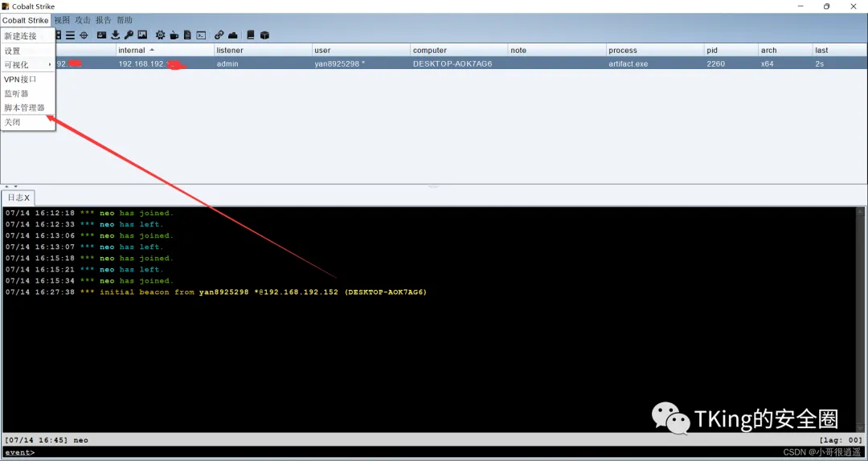Click the 16:15:18 neo has joined line
Image resolution: width=868 pixels, height=461 pixels.
[89, 259]
